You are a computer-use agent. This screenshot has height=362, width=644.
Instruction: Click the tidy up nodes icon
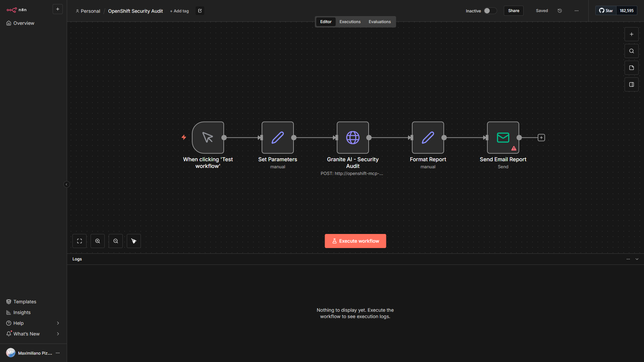pyautogui.click(x=134, y=241)
